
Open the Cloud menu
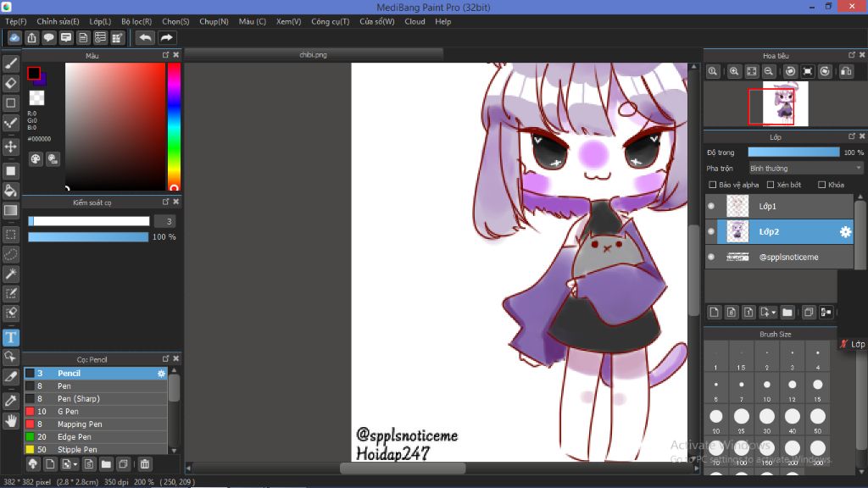click(415, 21)
